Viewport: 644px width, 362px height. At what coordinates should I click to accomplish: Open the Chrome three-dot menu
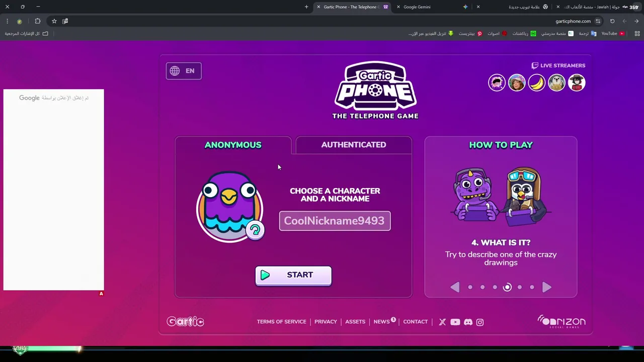[x=7, y=21]
